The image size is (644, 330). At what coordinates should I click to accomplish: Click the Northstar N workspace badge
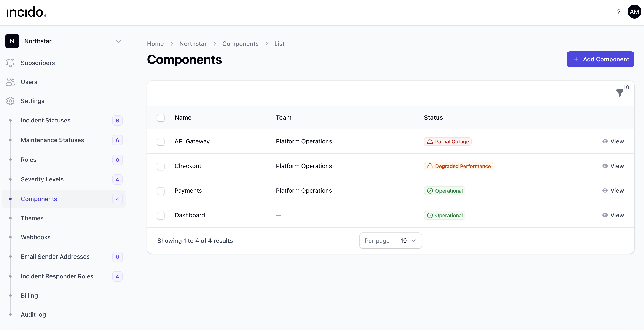click(x=12, y=41)
